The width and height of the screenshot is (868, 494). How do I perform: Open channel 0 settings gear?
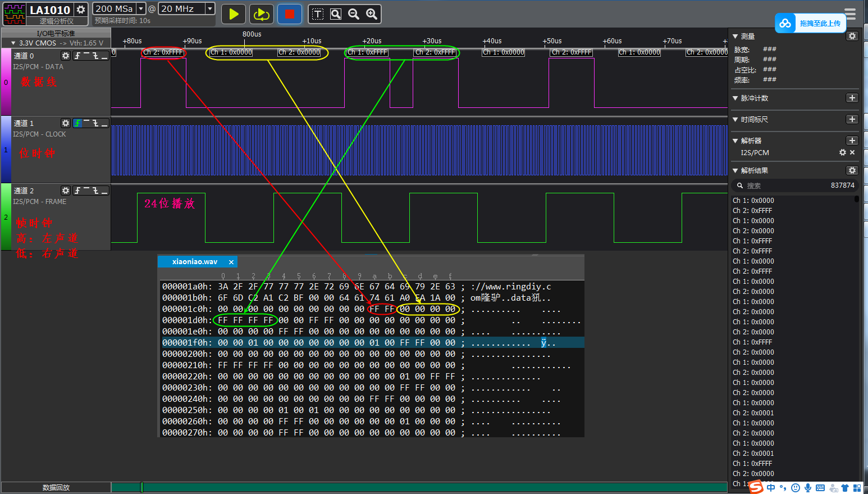66,56
